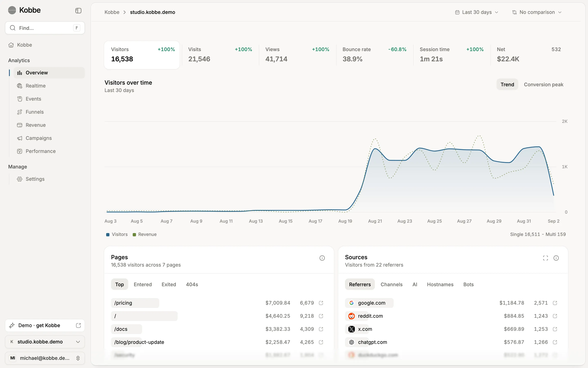Show the 404s tab in Pages
Screen dimensions: 588x368
click(x=192, y=284)
